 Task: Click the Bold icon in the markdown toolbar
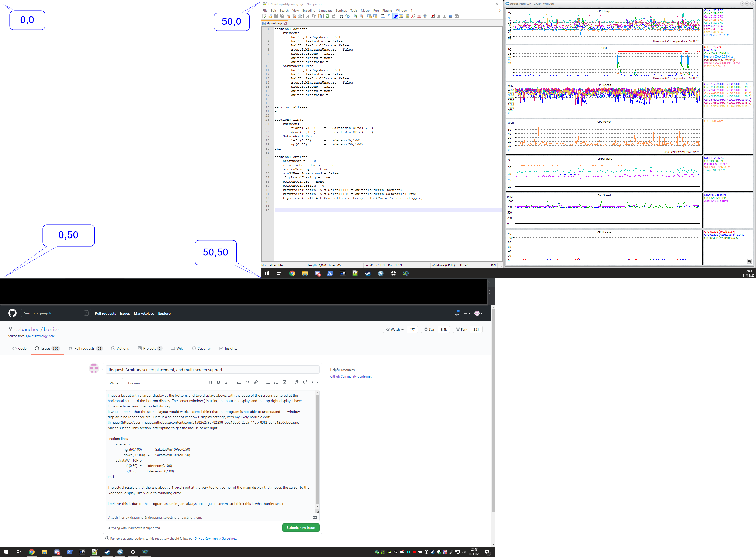(x=219, y=382)
